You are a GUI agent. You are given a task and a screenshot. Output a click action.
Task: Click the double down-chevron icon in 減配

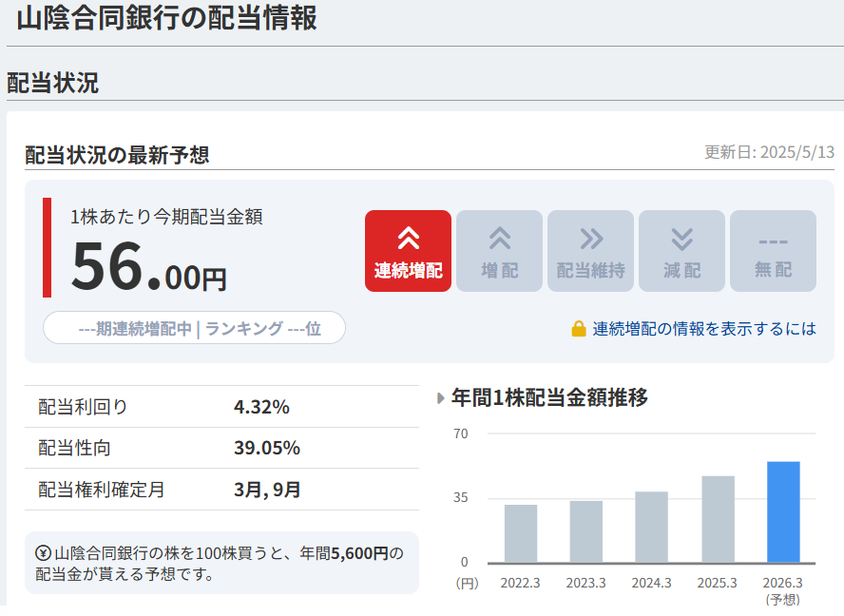[682, 239]
